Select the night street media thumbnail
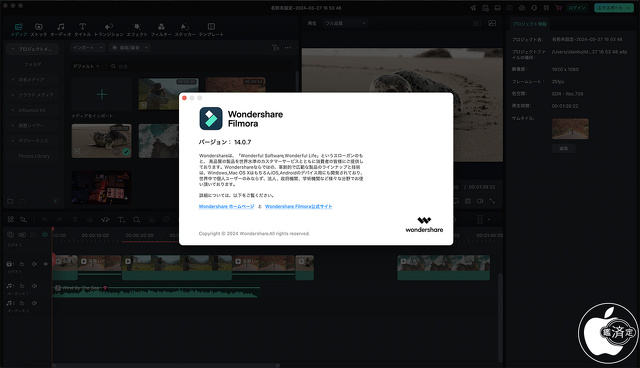Screen dimensions: 640x368 102,187
